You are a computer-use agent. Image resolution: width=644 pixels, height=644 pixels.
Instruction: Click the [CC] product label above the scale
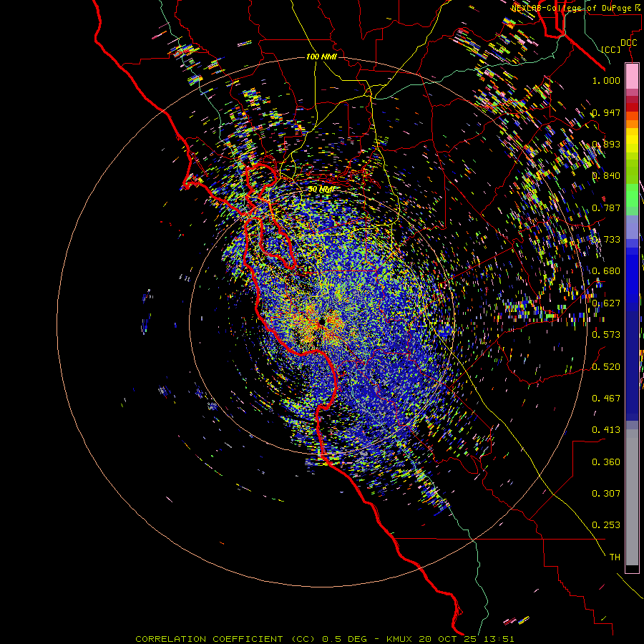pyautogui.click(x=611, y=49)
